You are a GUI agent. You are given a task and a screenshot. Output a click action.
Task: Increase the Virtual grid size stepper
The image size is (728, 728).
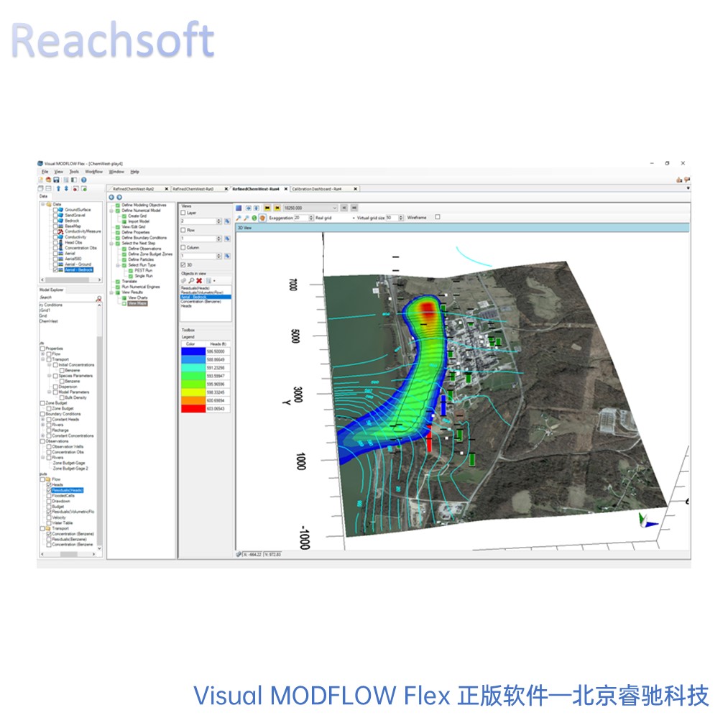point(401,216)
